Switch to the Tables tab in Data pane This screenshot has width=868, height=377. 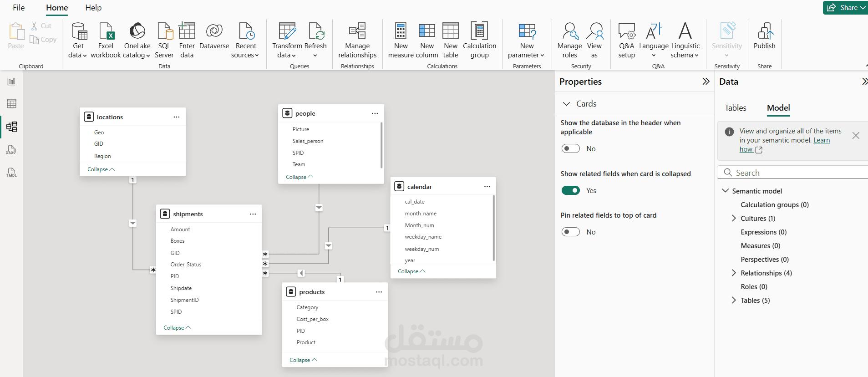point(736,108)
